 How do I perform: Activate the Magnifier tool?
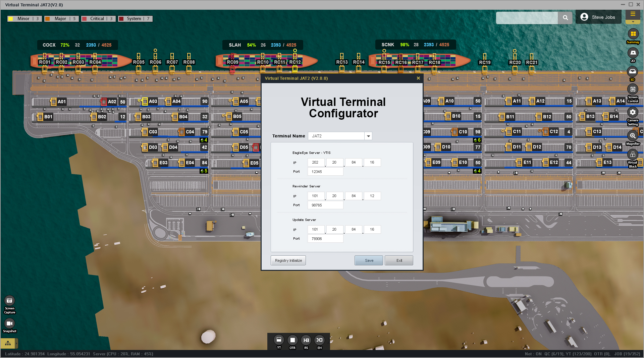click(633, 136)
